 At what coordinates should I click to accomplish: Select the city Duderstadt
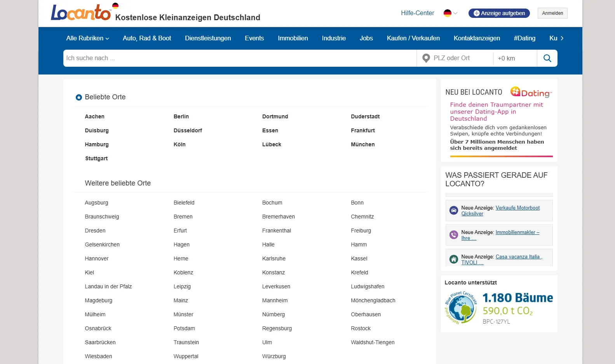pos(365,116)
